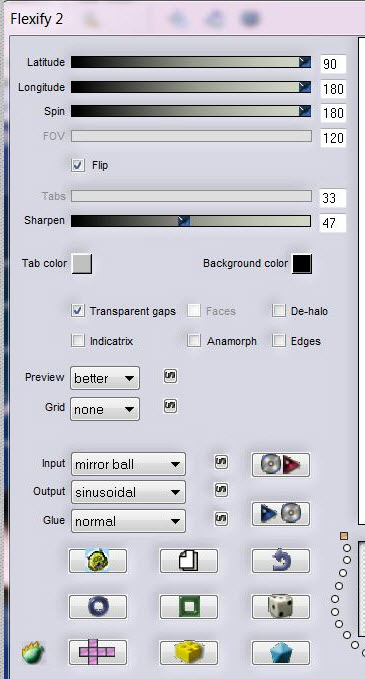Click the blue ring button
The image size is (365, 679).
click(x=97, y=606)
